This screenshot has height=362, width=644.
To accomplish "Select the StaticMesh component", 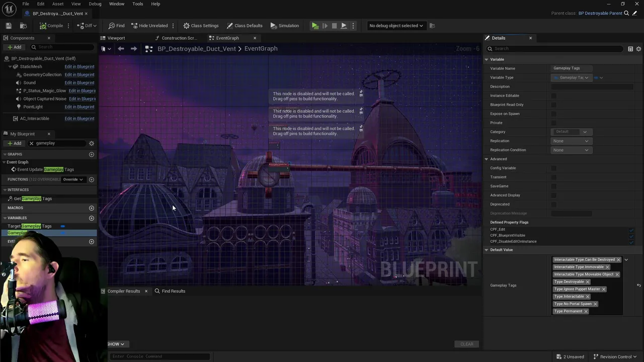I will [x=31, y=66].
